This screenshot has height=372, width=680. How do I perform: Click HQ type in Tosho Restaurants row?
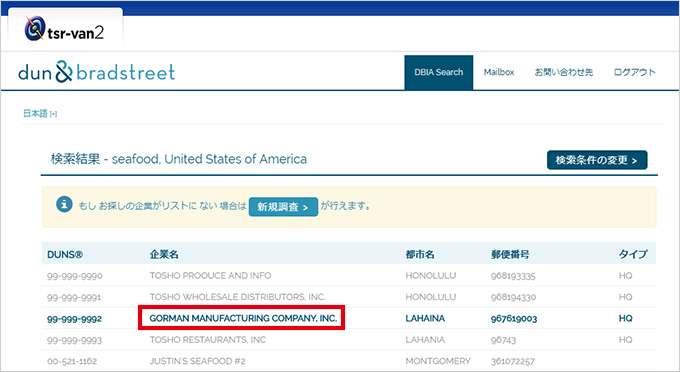coord(625,339)
